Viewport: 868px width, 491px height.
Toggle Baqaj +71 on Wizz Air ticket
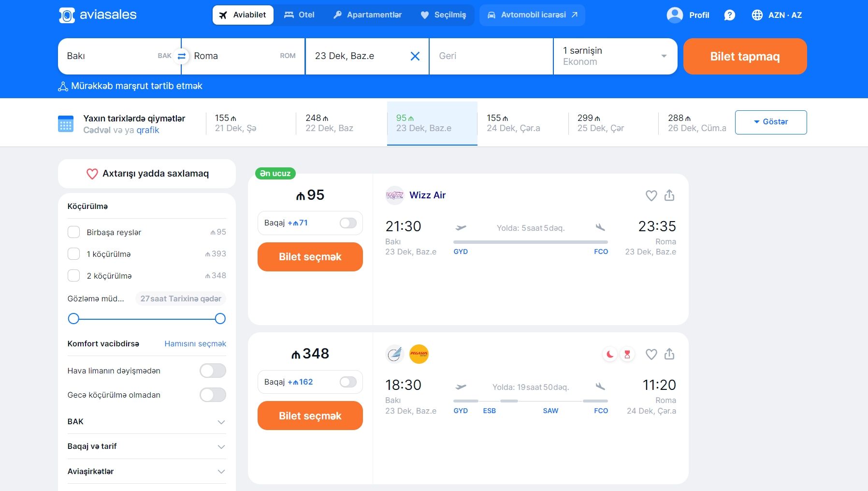pyautogui.click(x=348, y=223)
